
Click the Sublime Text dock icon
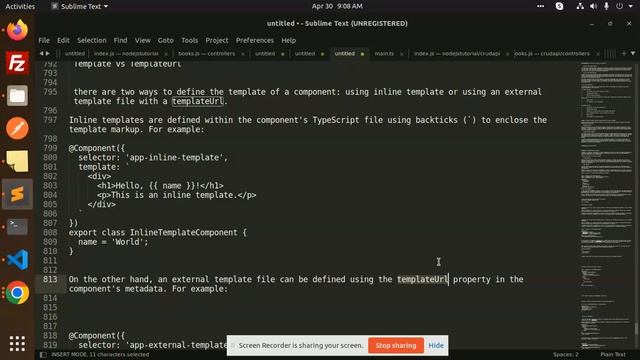pyautogui.click(x=17, y=194)
